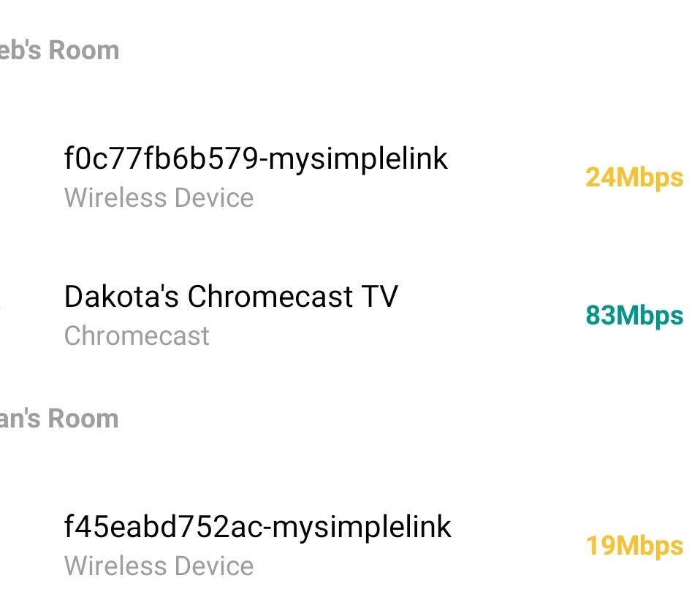The image size is (700, 608).
Task: Select Dakota's Chromecast TV entry
Action: click(231, 297)
